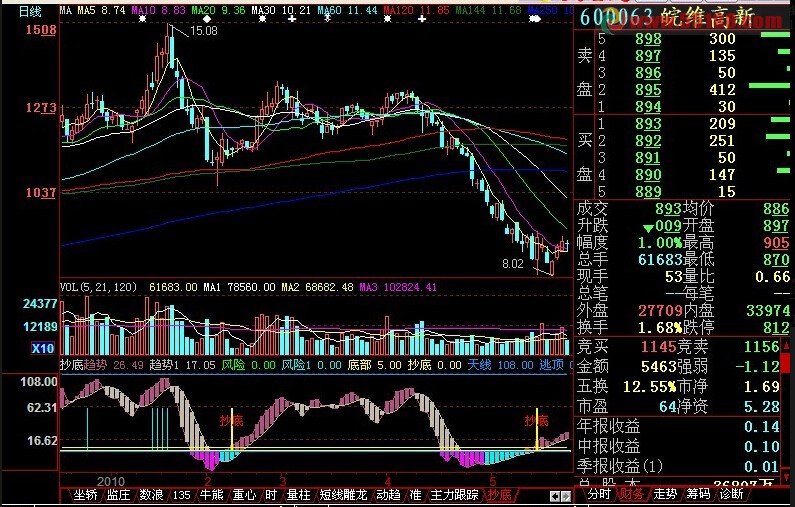Click the 季报收益(1) row

678,466
